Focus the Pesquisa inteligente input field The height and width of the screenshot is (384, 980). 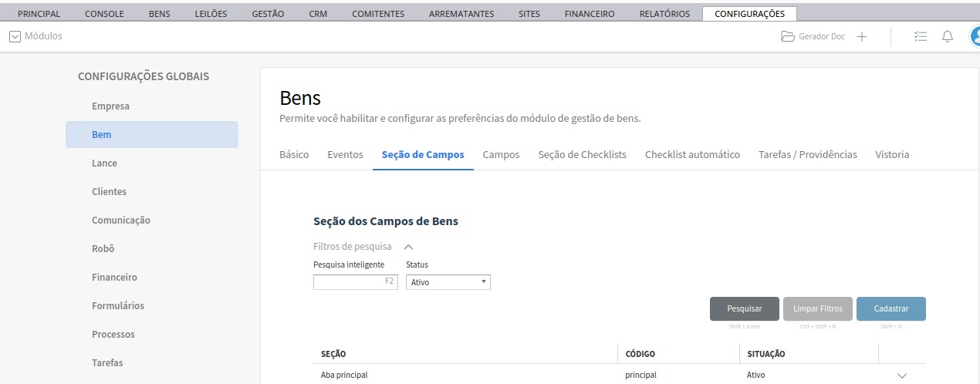355,282
